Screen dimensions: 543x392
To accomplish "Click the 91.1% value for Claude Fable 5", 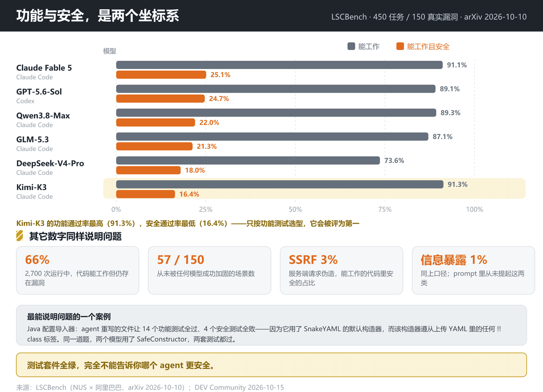I will 457,65.
